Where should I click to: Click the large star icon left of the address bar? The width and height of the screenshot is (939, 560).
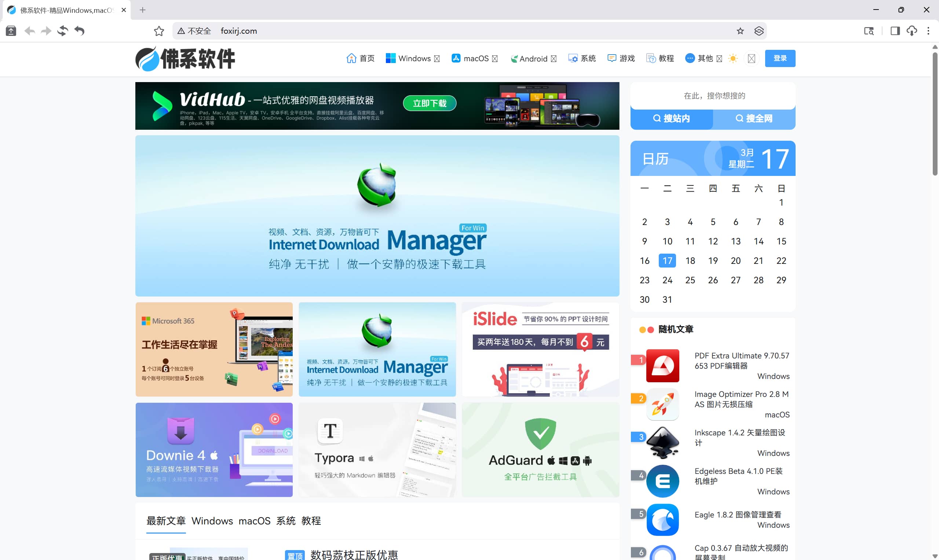(159, 31)
